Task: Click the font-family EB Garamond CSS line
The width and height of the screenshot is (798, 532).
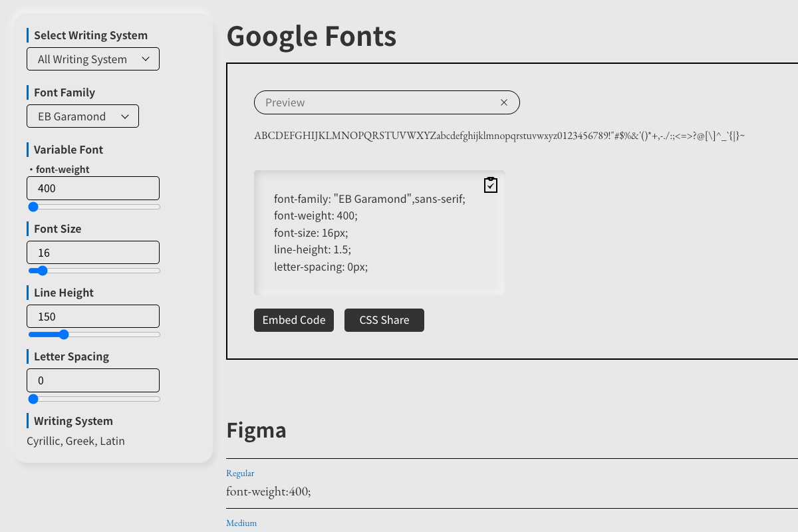Action: 370,198
